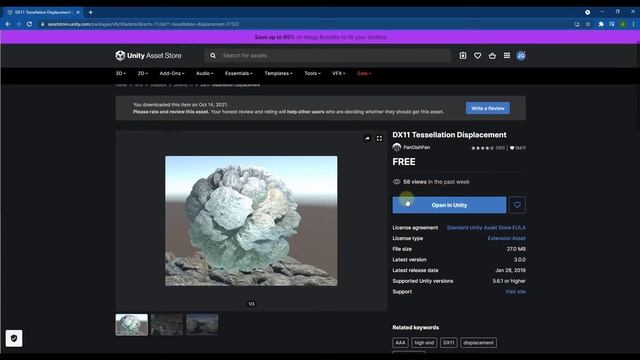Expand the 2D category dropdown

point(142,73)
